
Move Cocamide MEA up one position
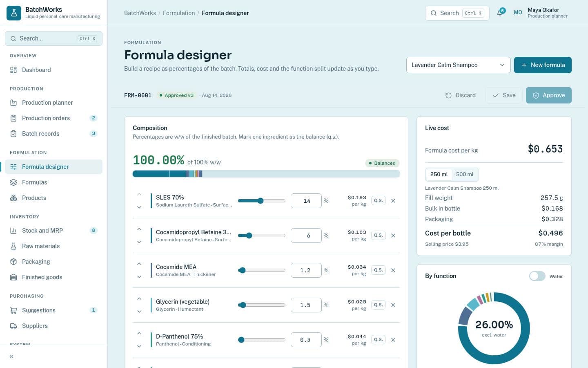[139, 264]
